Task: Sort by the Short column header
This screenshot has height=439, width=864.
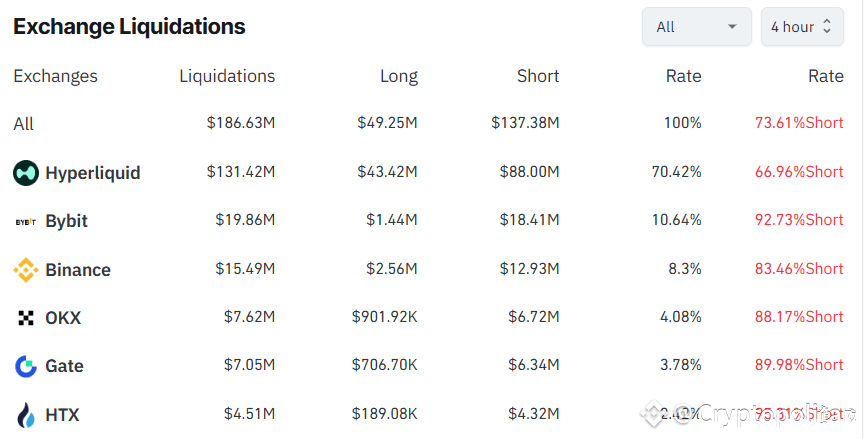Action: (x=538, y=76)
